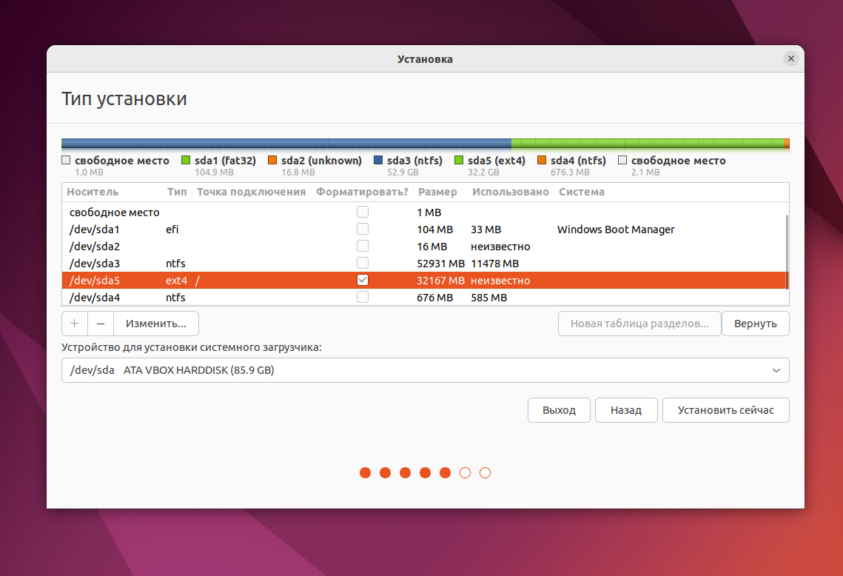Click the green sda5 (ext4) legend swatch
This screenshot has width=843, height=576.
pos(459,160)
